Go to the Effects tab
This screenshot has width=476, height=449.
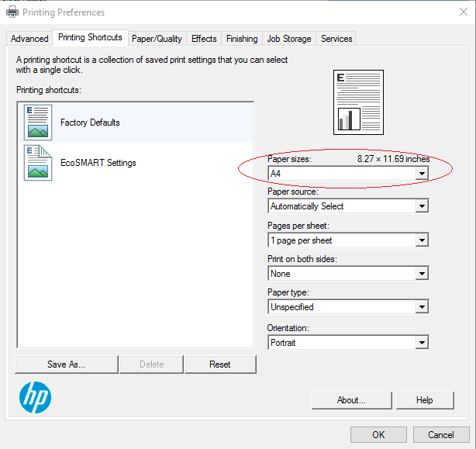(x=204, y=39)
